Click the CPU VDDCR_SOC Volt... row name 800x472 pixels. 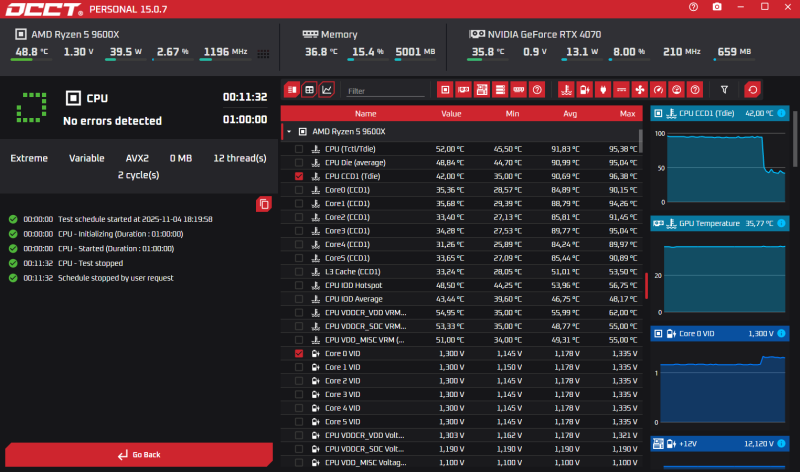(x=364, y=449)
